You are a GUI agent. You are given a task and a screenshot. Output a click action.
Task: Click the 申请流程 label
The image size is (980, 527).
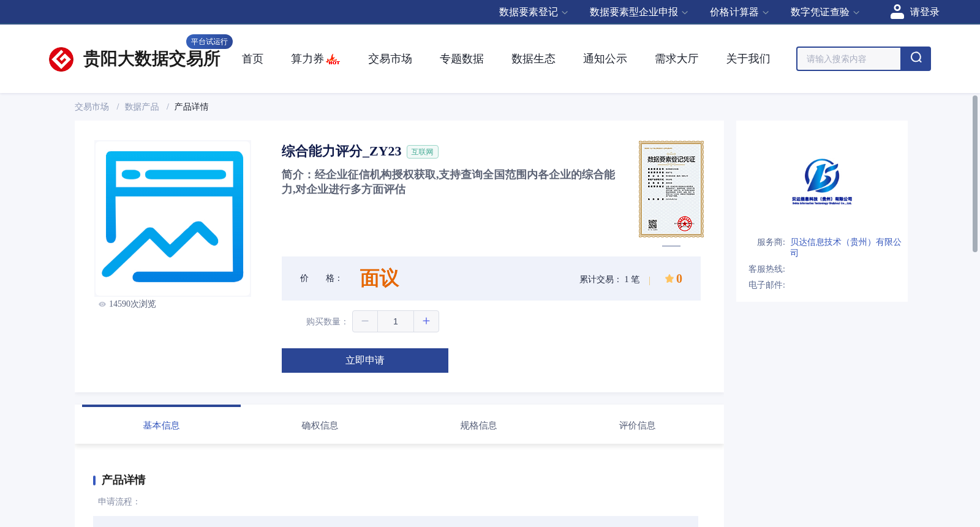click(x=119, y=502)
